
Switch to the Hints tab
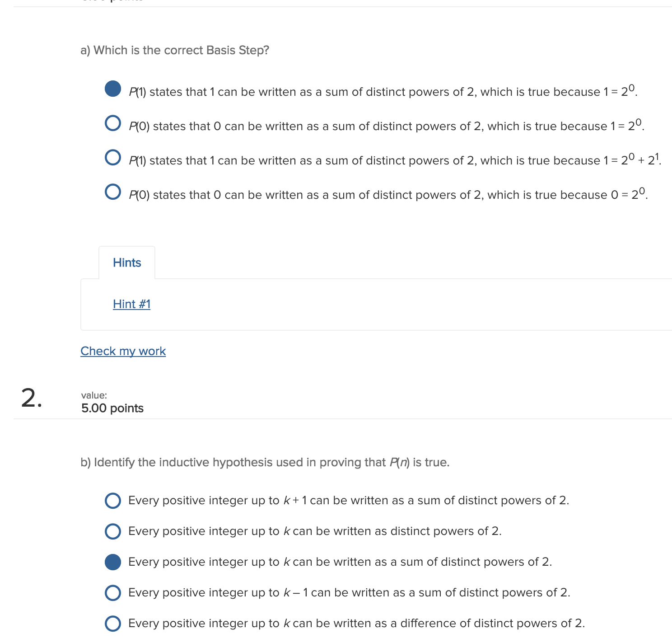127,262
